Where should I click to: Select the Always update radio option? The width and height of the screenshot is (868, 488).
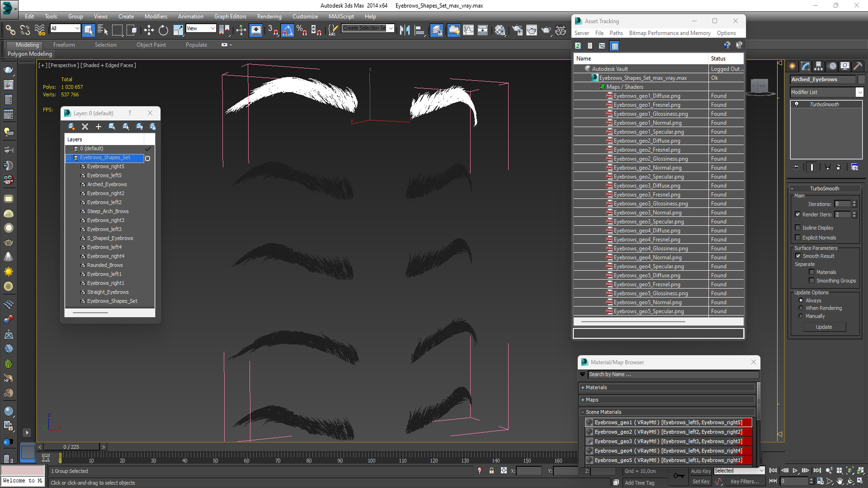(801, 300)
